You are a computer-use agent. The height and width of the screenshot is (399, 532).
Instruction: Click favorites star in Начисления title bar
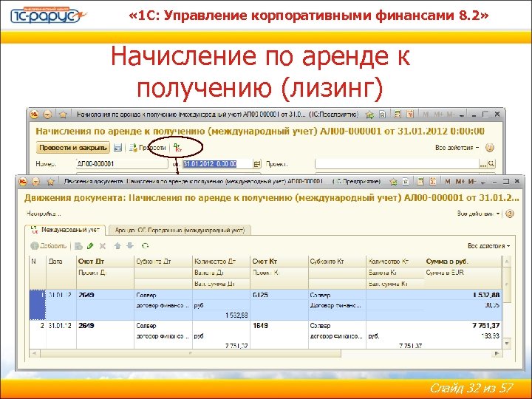click(x=63, y=115)
